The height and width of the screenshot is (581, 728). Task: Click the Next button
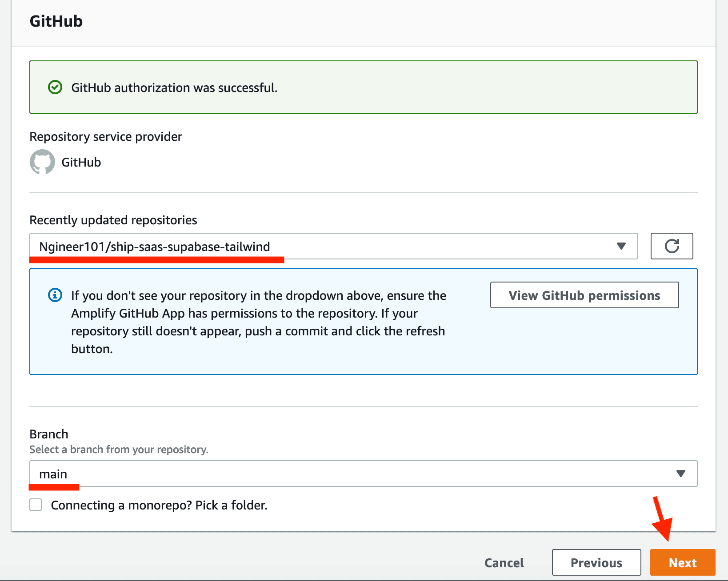tap(682, 562)
